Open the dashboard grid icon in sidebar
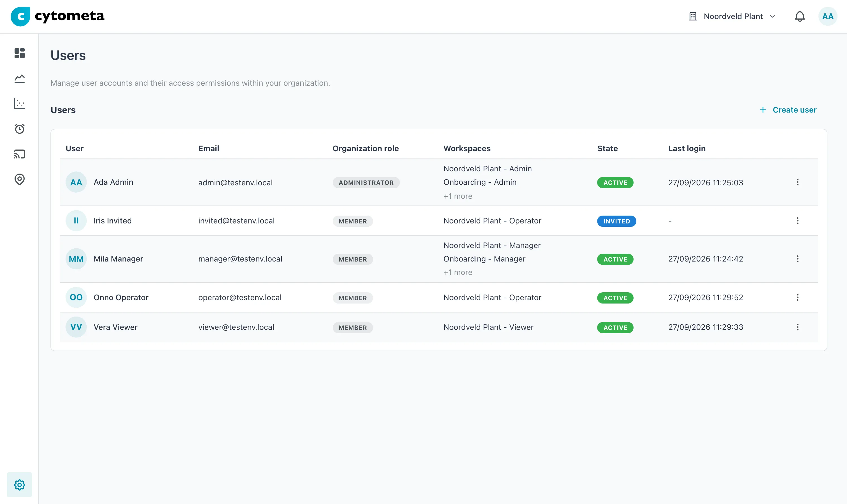Screen dimensions: 847x504 coord(19,53)
